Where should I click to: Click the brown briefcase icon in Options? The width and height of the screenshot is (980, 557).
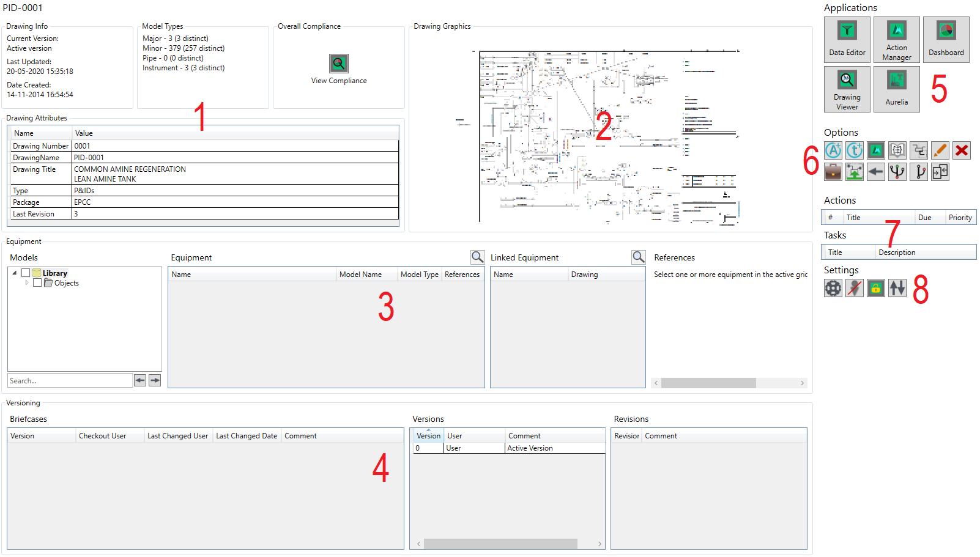click(833, 172)
